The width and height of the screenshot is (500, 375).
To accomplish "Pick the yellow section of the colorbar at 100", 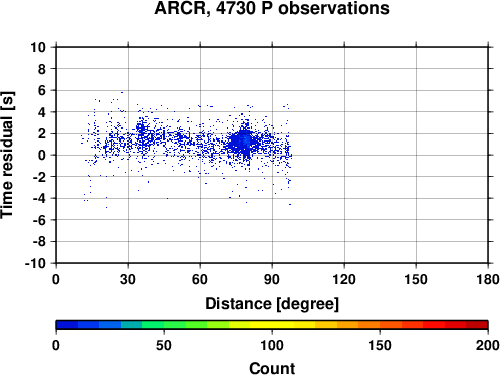I will [272, 325].
